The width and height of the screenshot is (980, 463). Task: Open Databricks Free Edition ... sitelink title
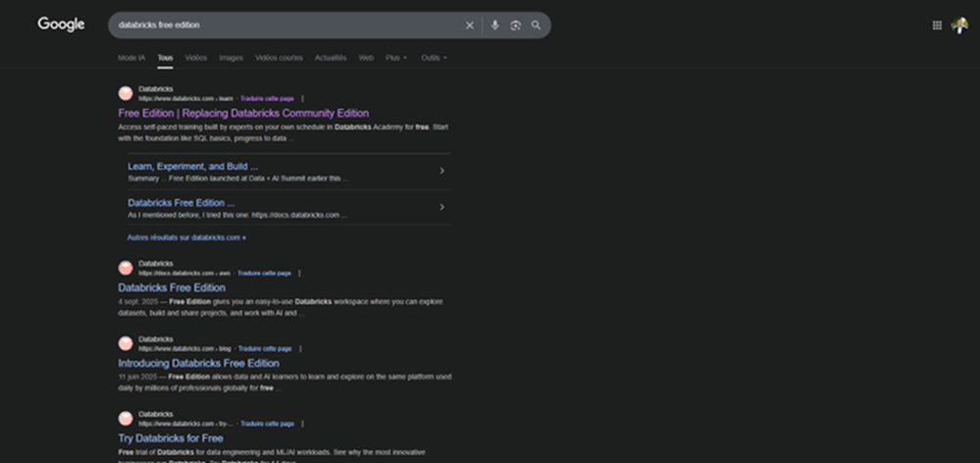coord(181,202)
